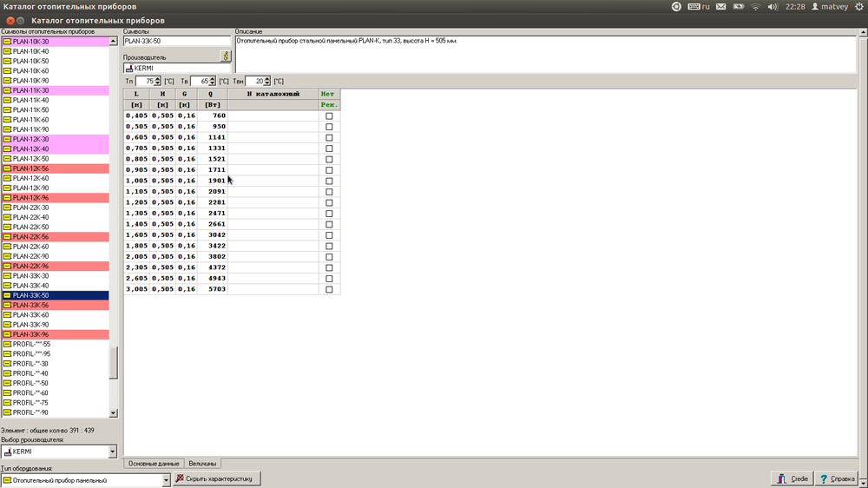Click the Скрыть характеристику button
Image resolution: width=868 pixels, height=488 pixels.
[216, 478]
